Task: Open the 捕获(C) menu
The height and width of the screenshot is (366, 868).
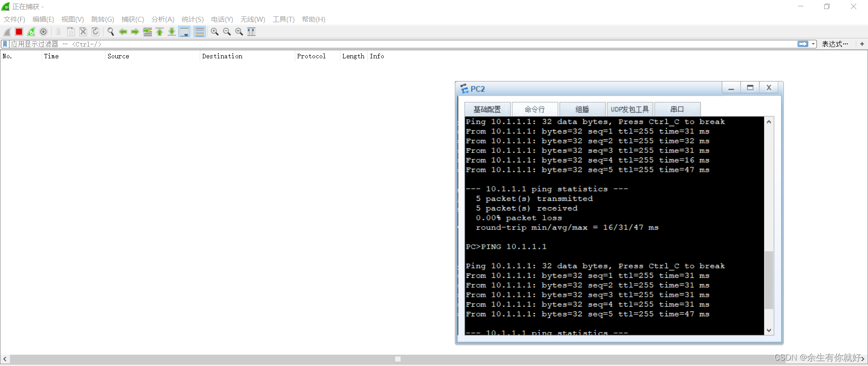Action: pyautogui.click(x=133, y=19)
